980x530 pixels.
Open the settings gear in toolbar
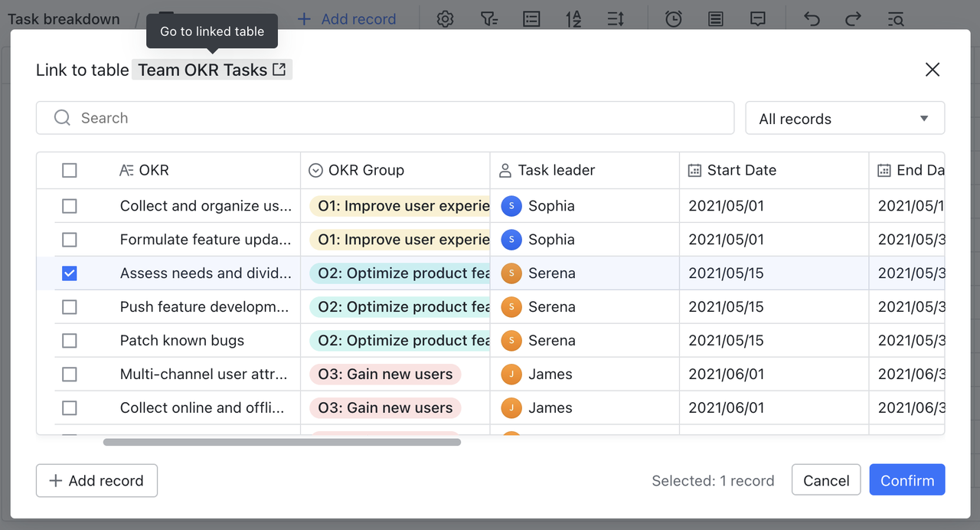point(445,19)
